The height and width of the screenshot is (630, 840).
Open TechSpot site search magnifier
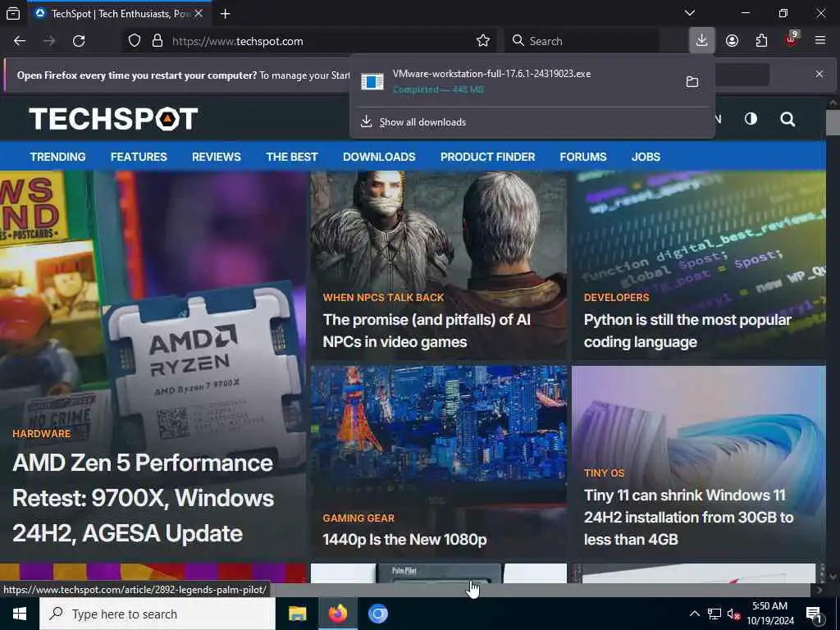click(x=787, y=119)
